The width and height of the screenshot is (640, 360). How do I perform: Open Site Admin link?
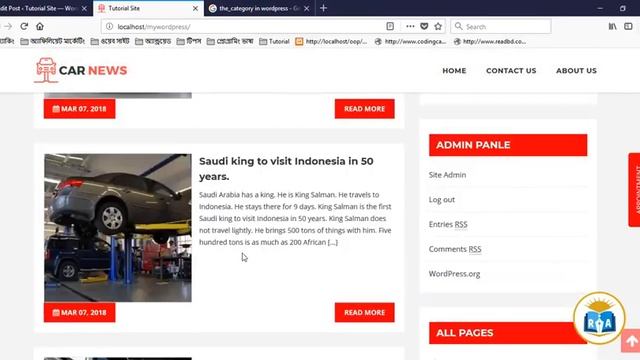(x=447, y=175)
